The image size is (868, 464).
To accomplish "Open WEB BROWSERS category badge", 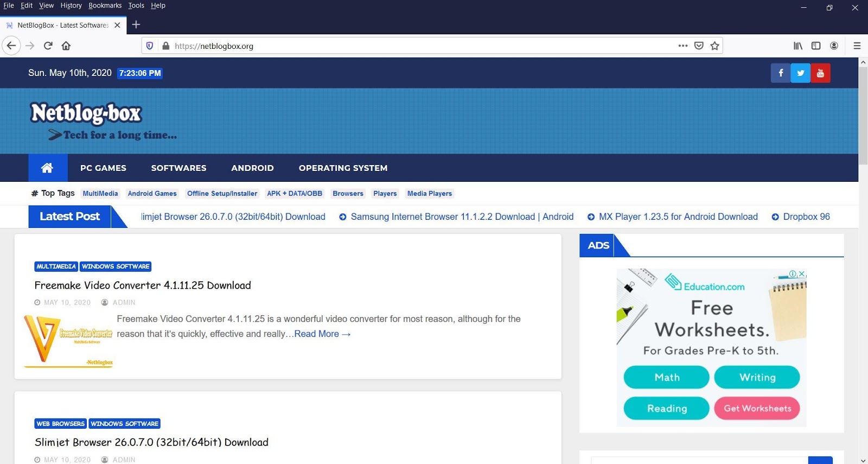I will pos(61,424).
